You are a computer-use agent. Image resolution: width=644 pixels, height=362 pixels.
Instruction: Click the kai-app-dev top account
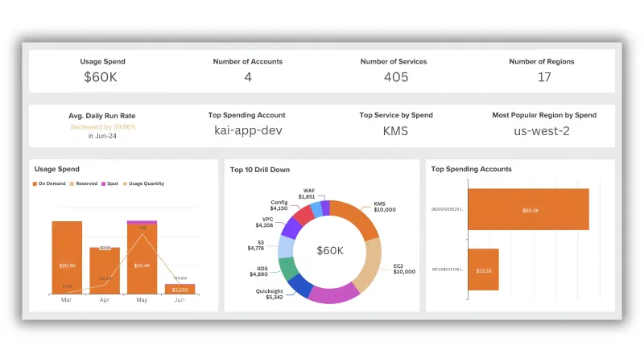pos(248,130)
